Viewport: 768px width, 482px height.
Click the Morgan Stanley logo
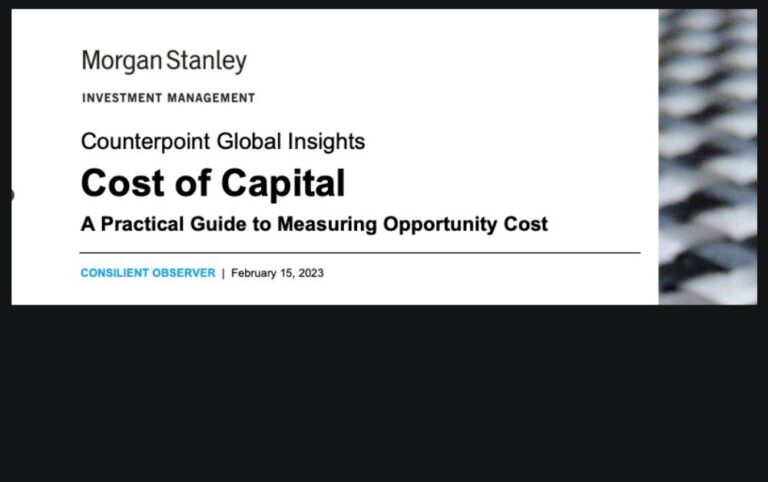[164, 62]
